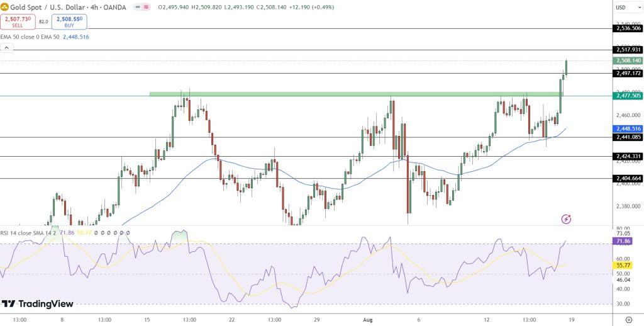Screen dimensions: 644x326
Task: Click the purple RSI 71.86 value label
Action: [623, 241]
